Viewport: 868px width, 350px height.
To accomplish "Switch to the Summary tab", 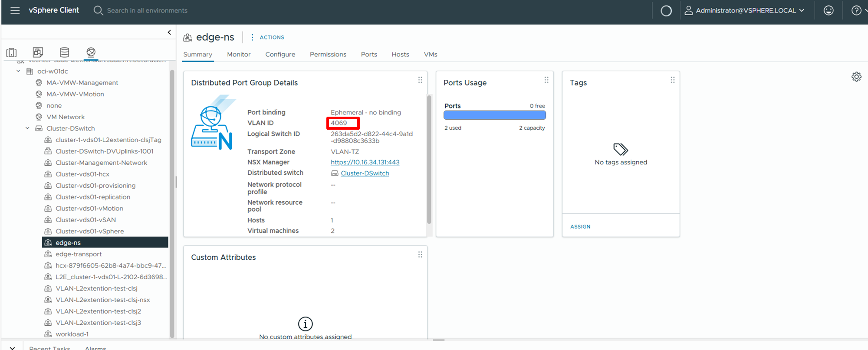I will [x=197, y=54].
